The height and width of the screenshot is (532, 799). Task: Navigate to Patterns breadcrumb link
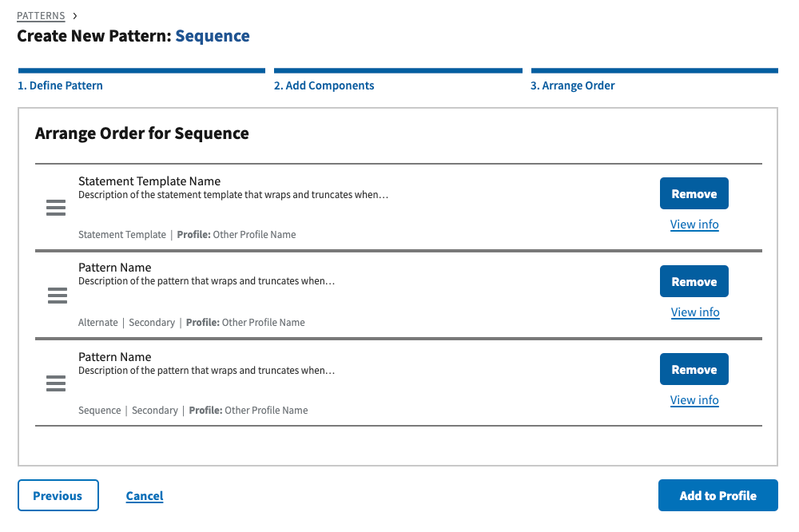pyautogui.click(x=41, y=16)
